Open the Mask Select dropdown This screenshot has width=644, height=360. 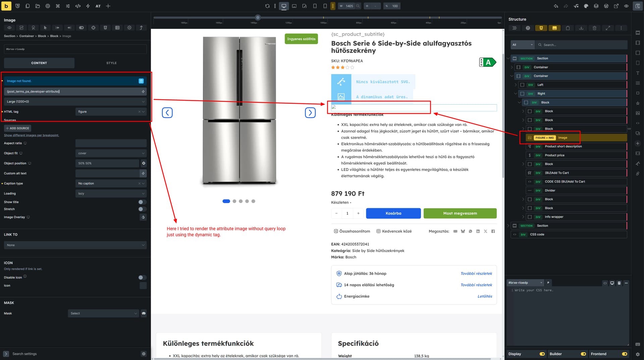click(x=103, y=313)
